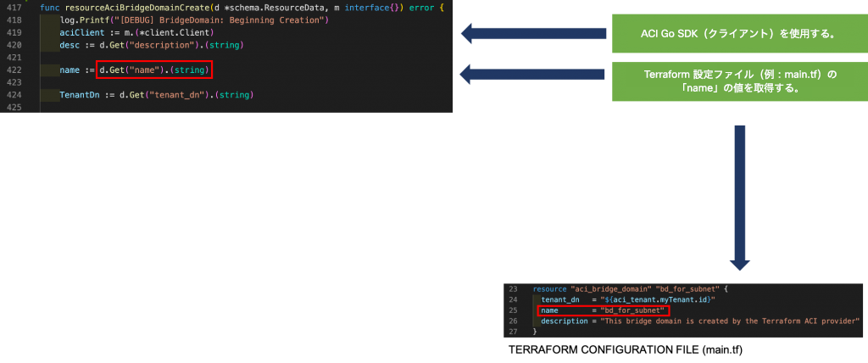The height and width of the screenshot is (363, 868).
Task: Click the TenantDn variable assignment line
Action: [156, 95]
